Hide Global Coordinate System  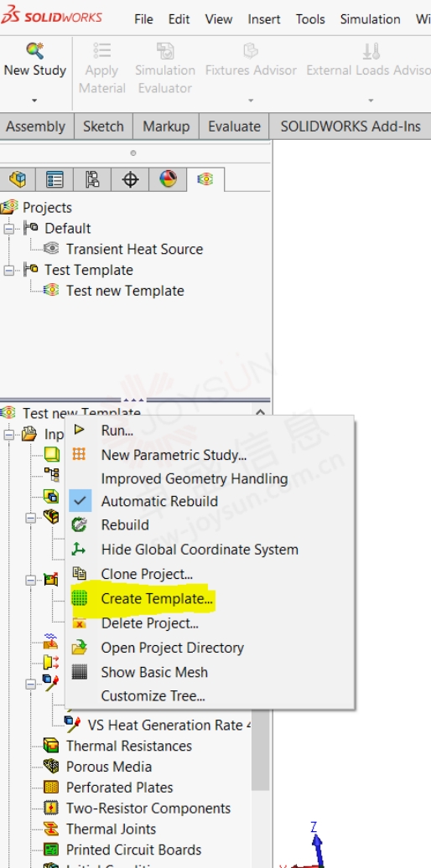[200, 549]
